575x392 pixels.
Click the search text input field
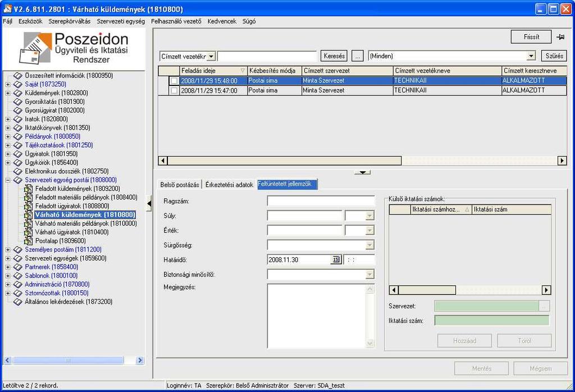(x=267, y=56)
